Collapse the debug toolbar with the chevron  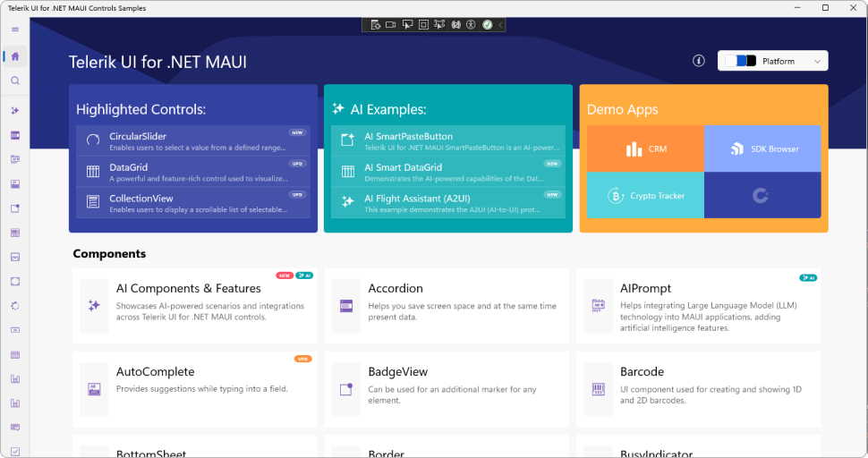coord(500,25)
